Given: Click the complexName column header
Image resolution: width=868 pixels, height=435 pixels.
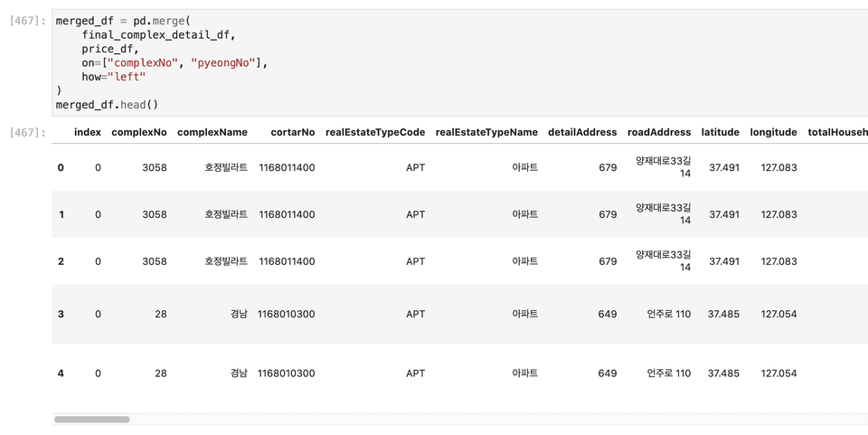Looking at the screenshot, I should tap(212, 132).
